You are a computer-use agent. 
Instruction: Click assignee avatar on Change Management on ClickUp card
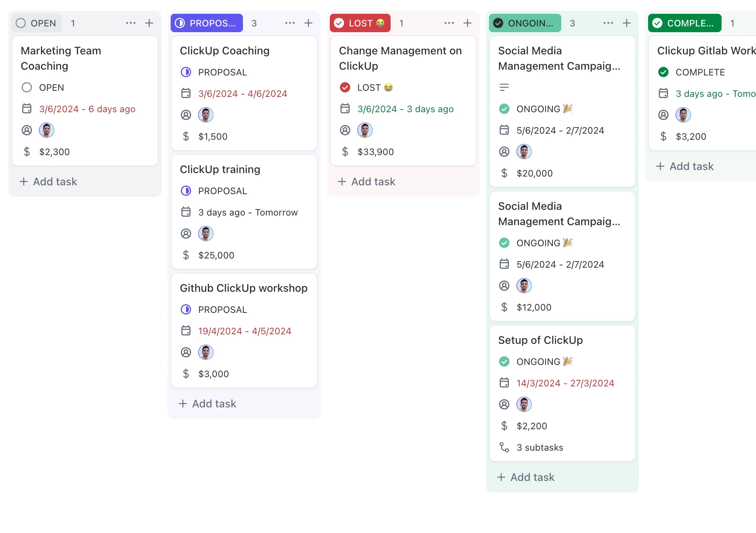(365, 130)
